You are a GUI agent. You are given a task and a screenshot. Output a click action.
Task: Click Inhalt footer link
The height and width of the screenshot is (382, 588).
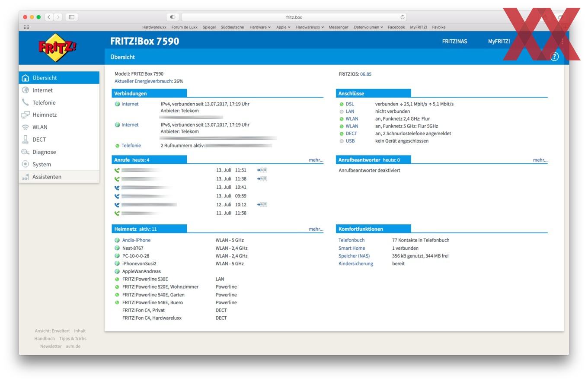click(x=80, y=331)
